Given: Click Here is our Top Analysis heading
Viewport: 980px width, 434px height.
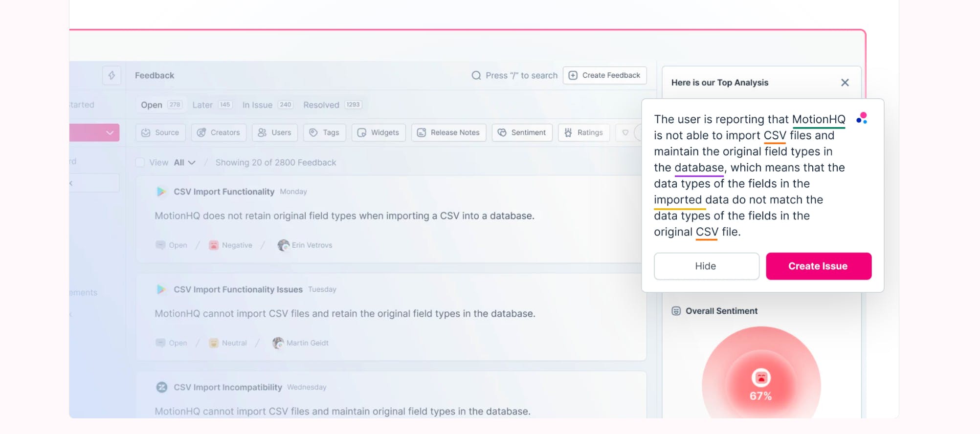Looking at the screenshot, I should tap(720, 83).
